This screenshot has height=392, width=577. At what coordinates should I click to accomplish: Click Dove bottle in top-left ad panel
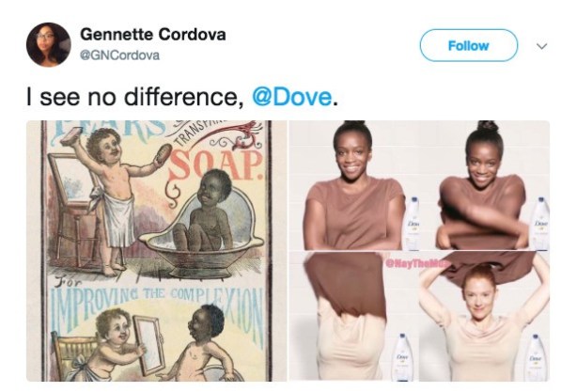411,224
